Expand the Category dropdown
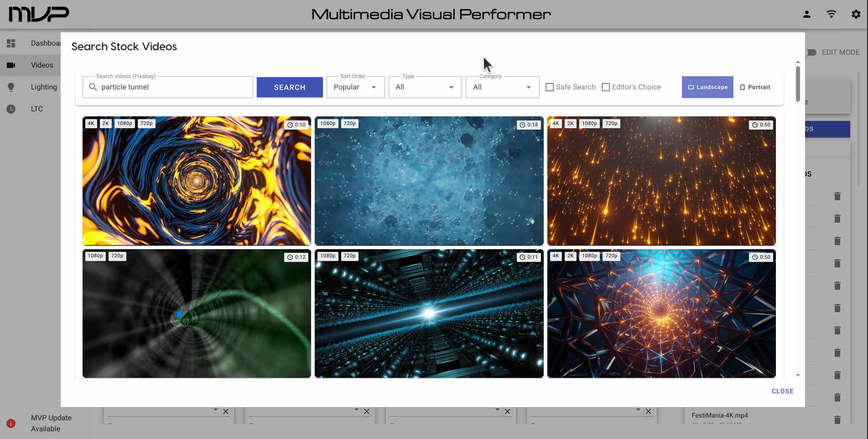The image size is (868, 439). (502, 87)
